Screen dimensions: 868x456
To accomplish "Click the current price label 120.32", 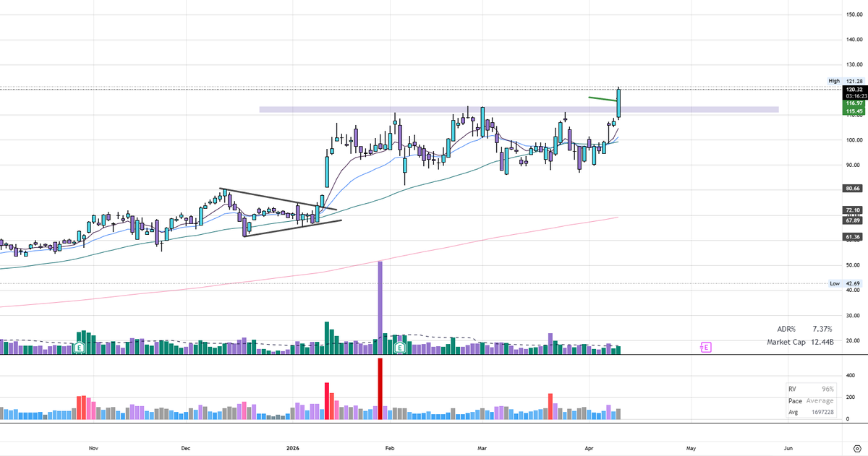I will [x=854, y=90].
